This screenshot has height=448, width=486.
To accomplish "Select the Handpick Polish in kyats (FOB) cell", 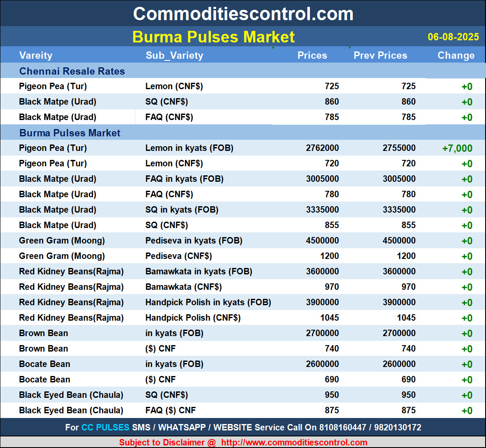I will coord(208,302).
